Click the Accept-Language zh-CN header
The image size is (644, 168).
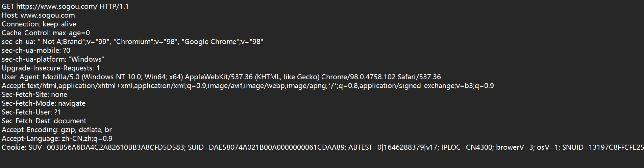57,139
